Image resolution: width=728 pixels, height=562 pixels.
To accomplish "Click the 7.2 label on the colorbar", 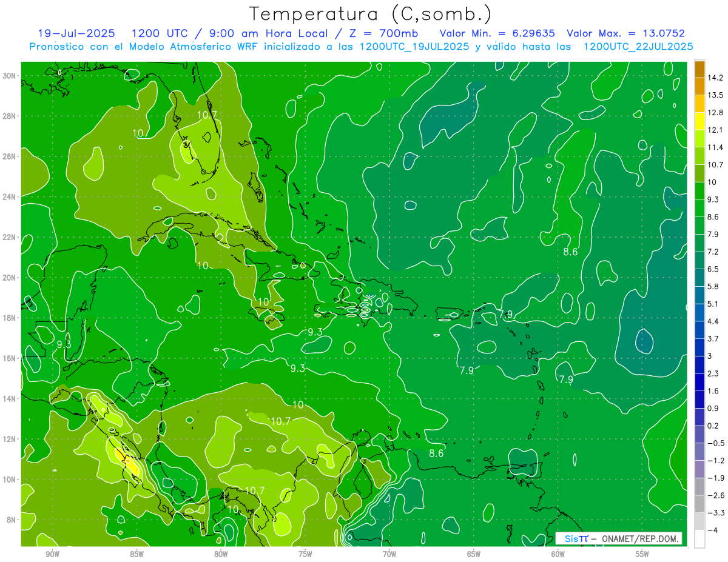I will pyautogui.click(x=713, y=252).
